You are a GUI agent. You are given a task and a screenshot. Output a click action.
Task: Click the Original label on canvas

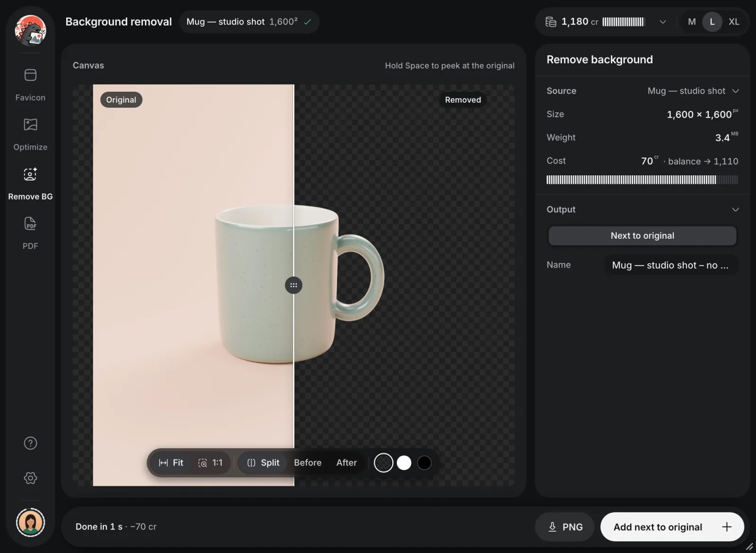(x=121, y=100)
